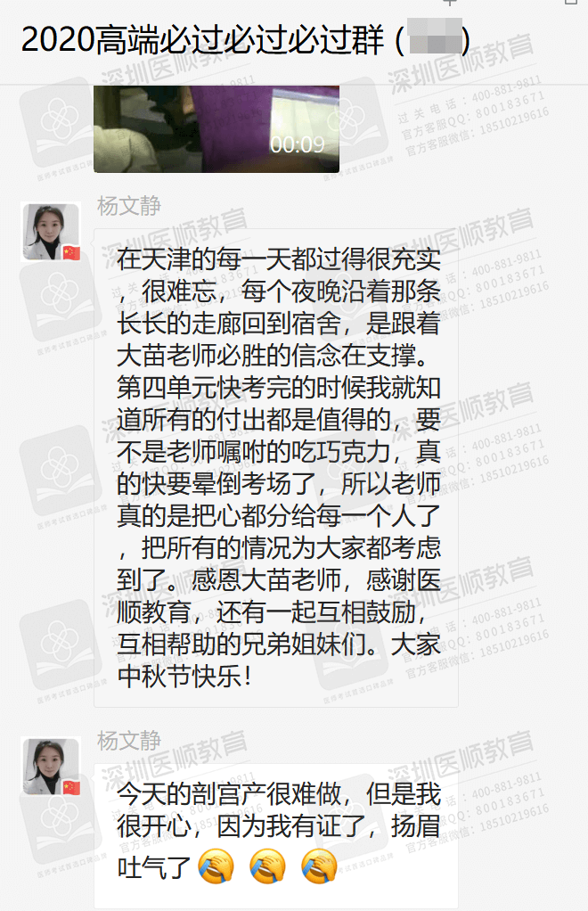Click sender name 杨文静 above the long message

pos(129,206)
